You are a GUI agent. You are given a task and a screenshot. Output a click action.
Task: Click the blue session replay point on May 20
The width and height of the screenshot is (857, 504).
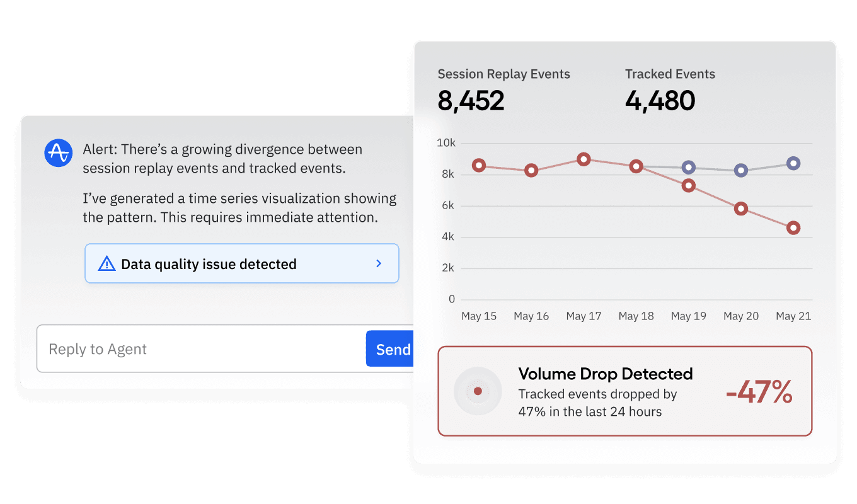click(x=741, y=170)
